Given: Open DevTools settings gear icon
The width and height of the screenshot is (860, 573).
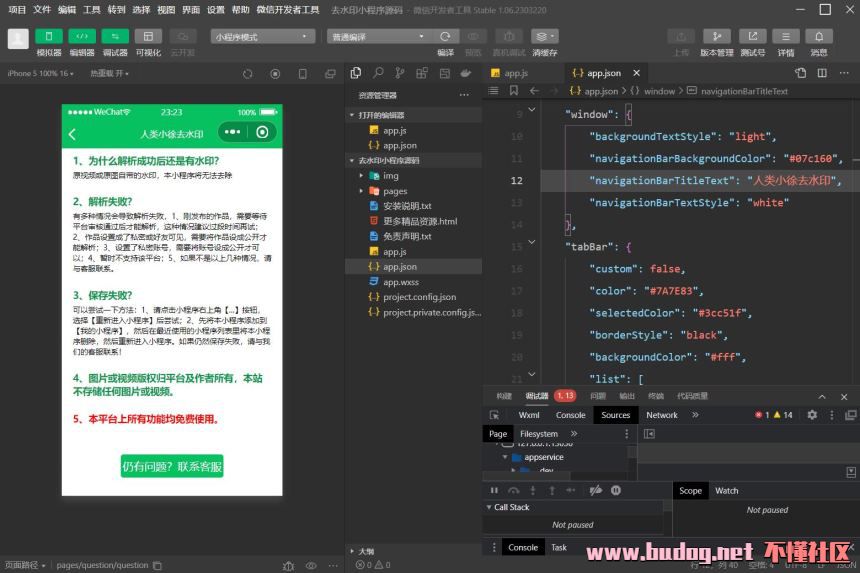Looking at the screenshot, I should (x=812, y=415).
